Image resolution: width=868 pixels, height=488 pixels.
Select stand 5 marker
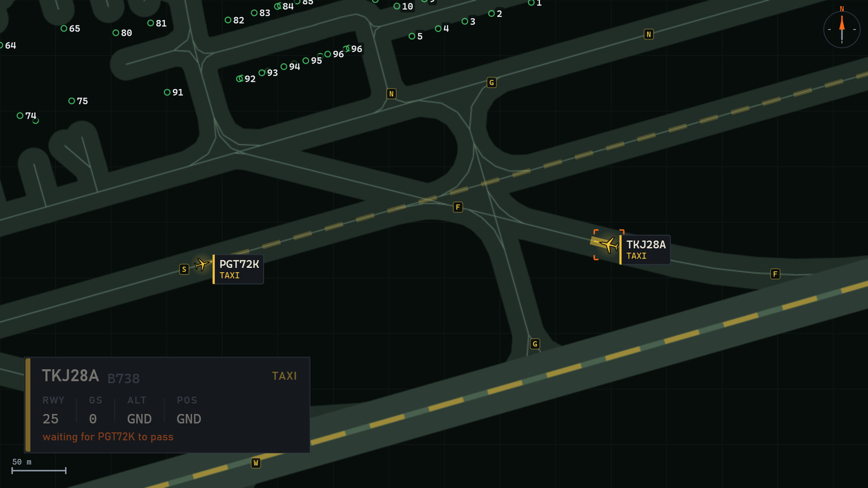point(412,36)
